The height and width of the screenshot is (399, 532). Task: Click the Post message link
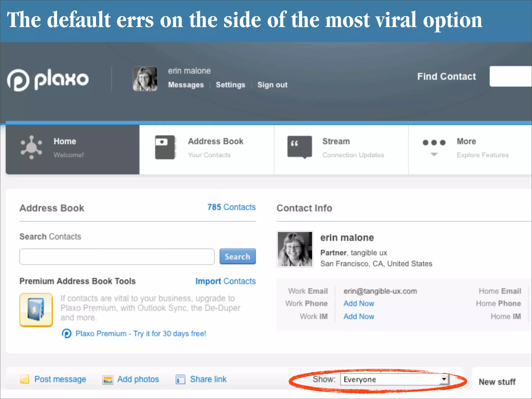point(60,379)
